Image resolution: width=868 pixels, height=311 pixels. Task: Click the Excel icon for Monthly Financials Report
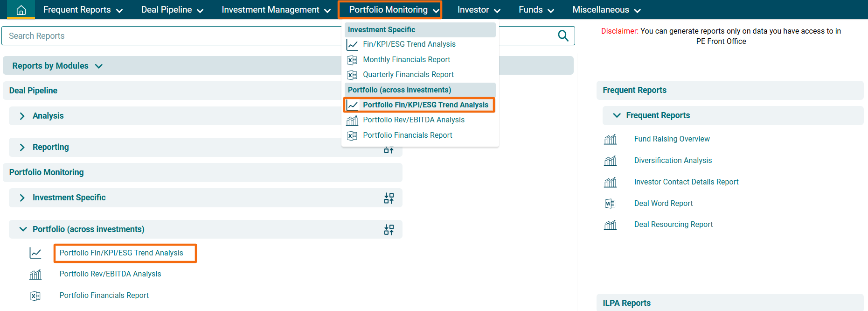click(352, 60)
